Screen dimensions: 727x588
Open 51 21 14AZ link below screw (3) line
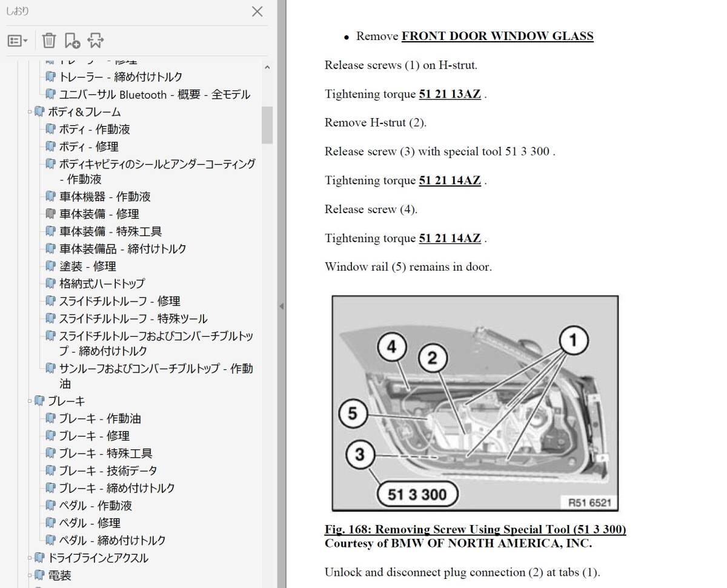450,180
